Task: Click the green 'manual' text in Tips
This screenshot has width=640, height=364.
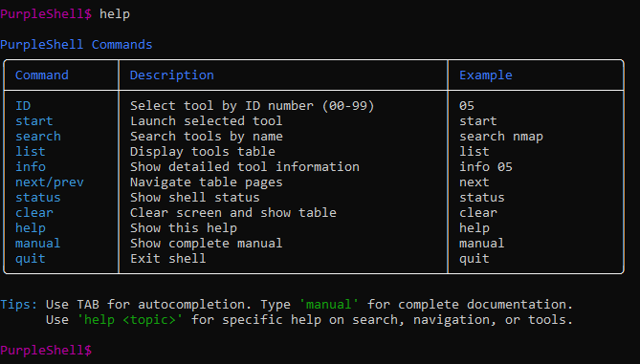Action: 328,305
